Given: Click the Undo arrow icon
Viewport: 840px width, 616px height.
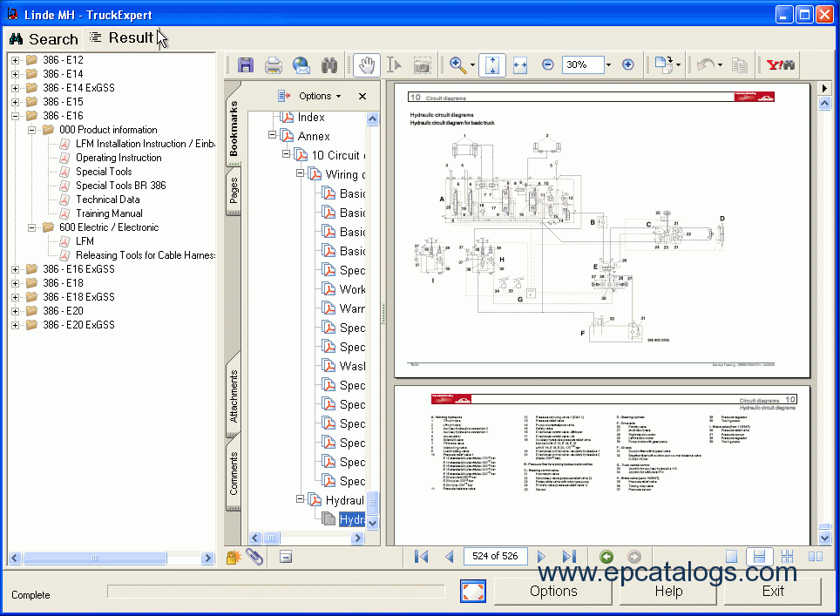Looking at the screenshot, I should [x=706, y=65].
